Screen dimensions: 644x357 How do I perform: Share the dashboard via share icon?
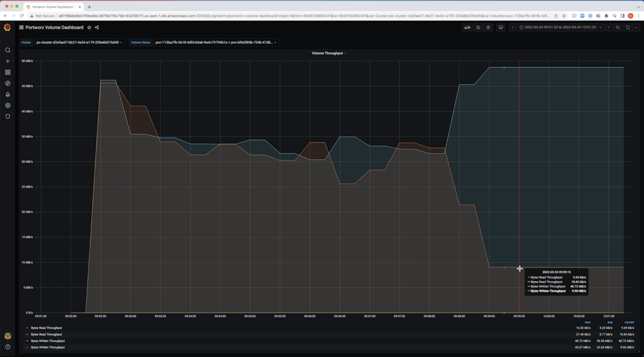tap(97, 28)
